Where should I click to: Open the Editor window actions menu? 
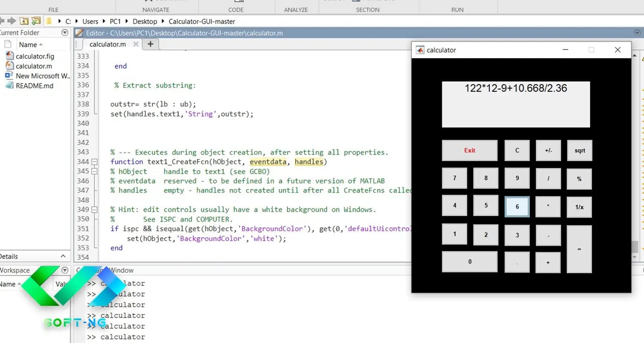point(637,33)
